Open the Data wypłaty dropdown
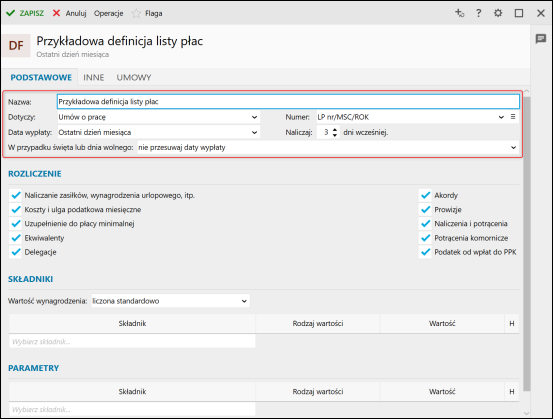The width and height of the screenshot is (553, 419). coord(159,133)
